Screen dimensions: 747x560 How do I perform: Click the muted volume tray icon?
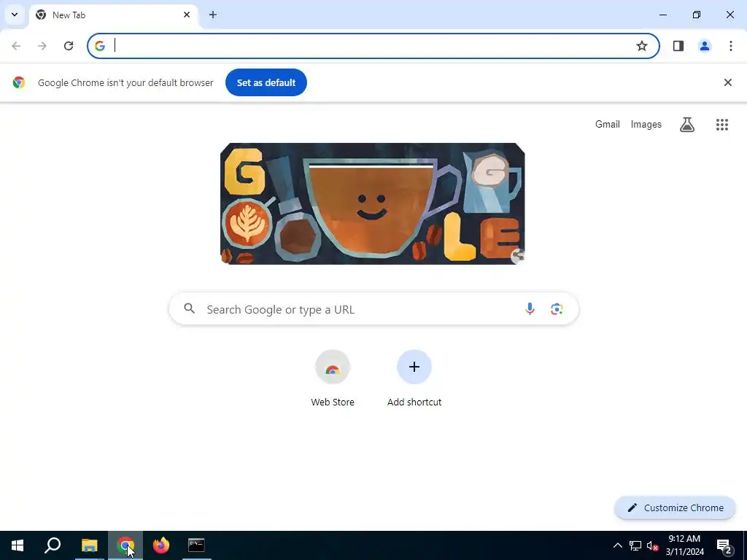(653, 545)
